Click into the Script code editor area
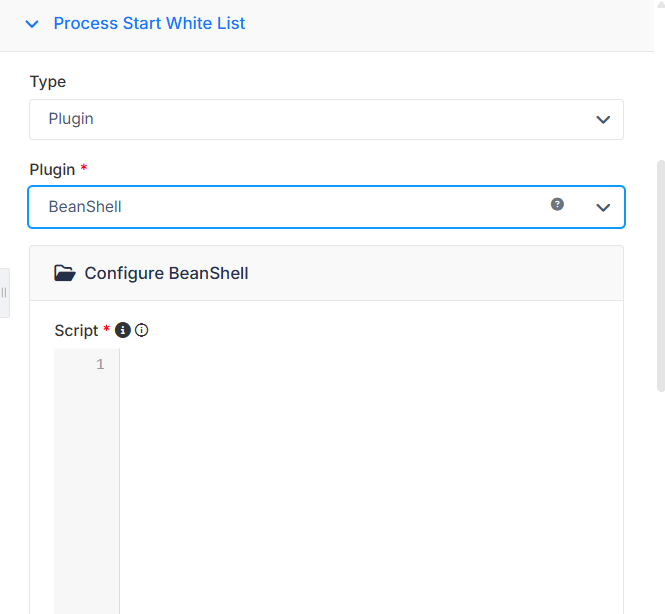 [371, 481]
